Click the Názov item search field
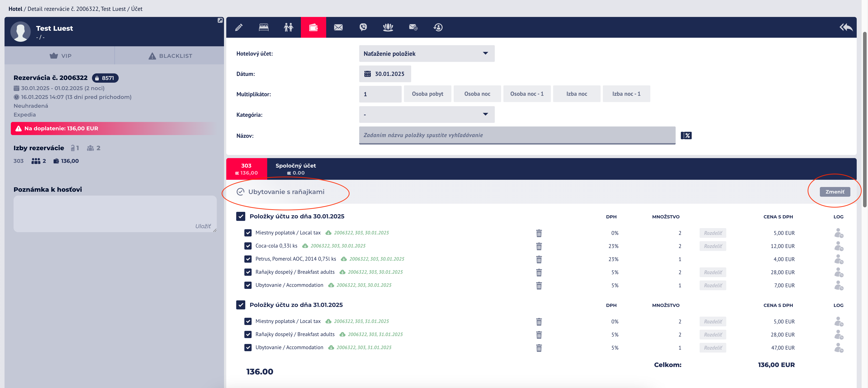 pyautogui.click(x=517, y=135)
